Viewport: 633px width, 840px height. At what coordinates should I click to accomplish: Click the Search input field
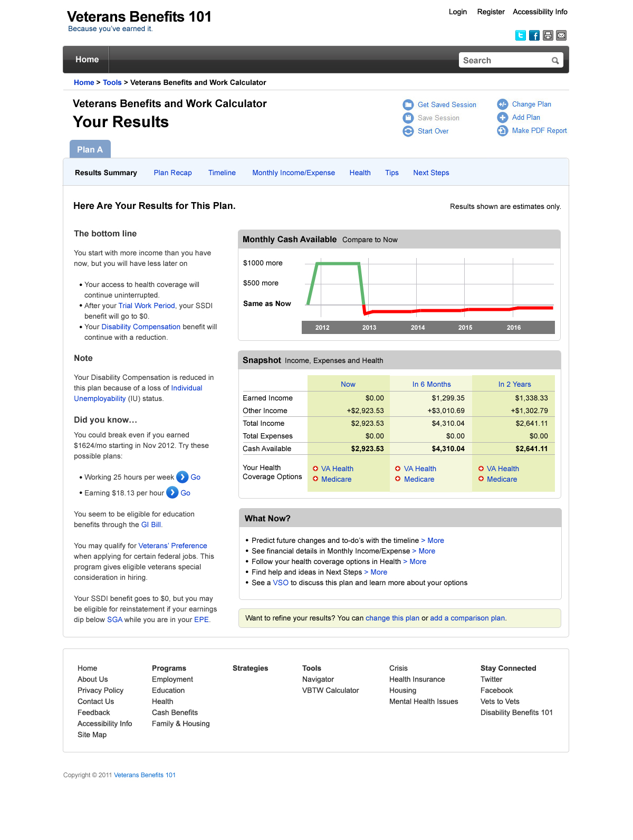click(504, 61)
